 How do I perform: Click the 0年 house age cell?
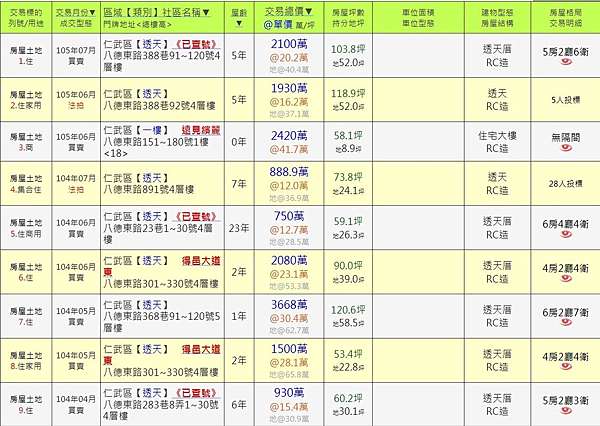[x=239, y=142]
